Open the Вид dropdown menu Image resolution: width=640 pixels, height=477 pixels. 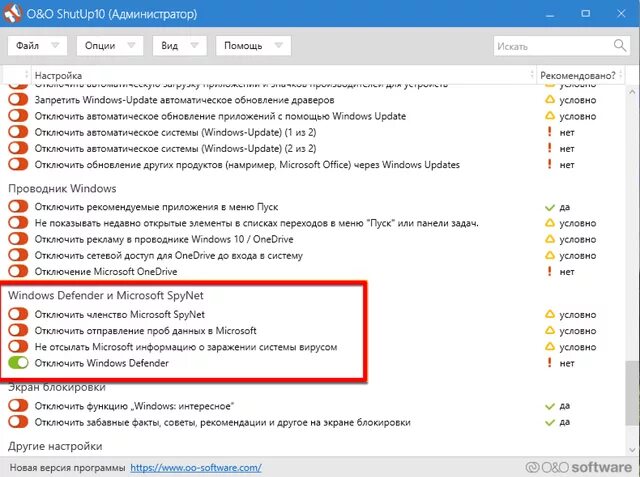click(180, 45)
